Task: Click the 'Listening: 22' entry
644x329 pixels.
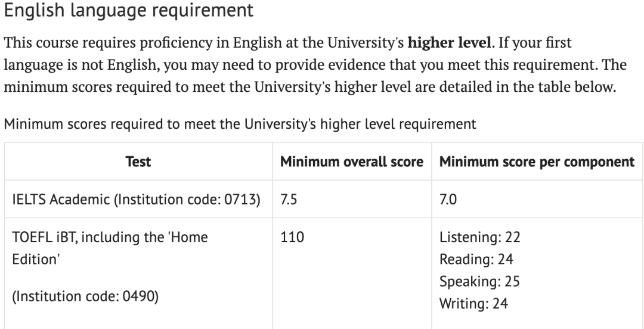Action: tap(479, 237)
